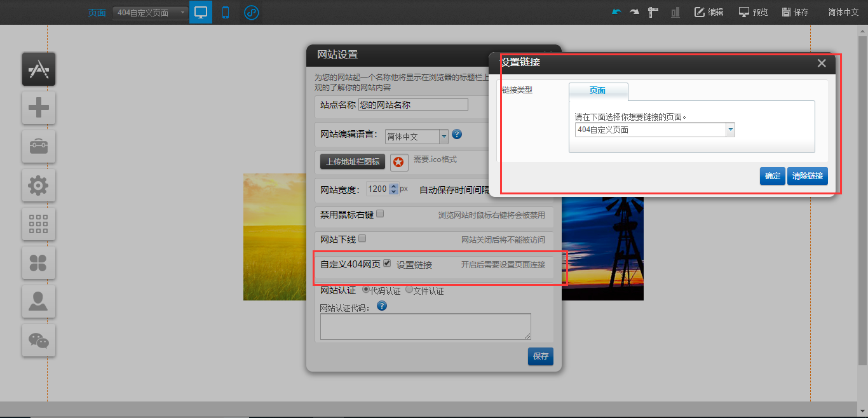Click the undo arrow in top toolbar
The height and width of the screenshot is (418, 868).
coord(616,12)
